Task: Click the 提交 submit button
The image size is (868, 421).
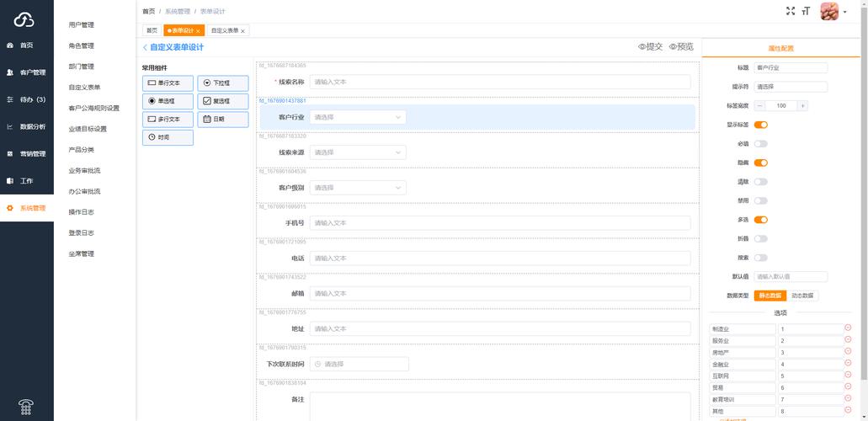Action: click(650, 47)
